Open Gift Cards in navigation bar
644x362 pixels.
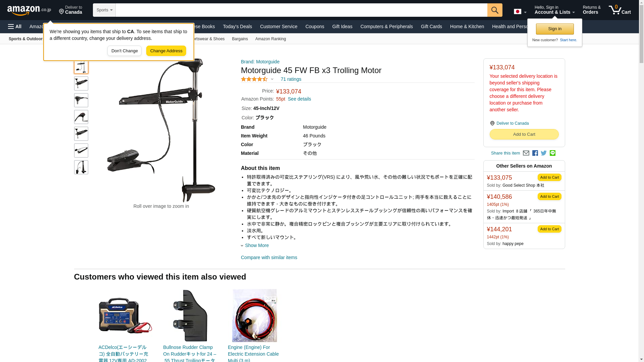pyautogui.click(x=431, y=26)
